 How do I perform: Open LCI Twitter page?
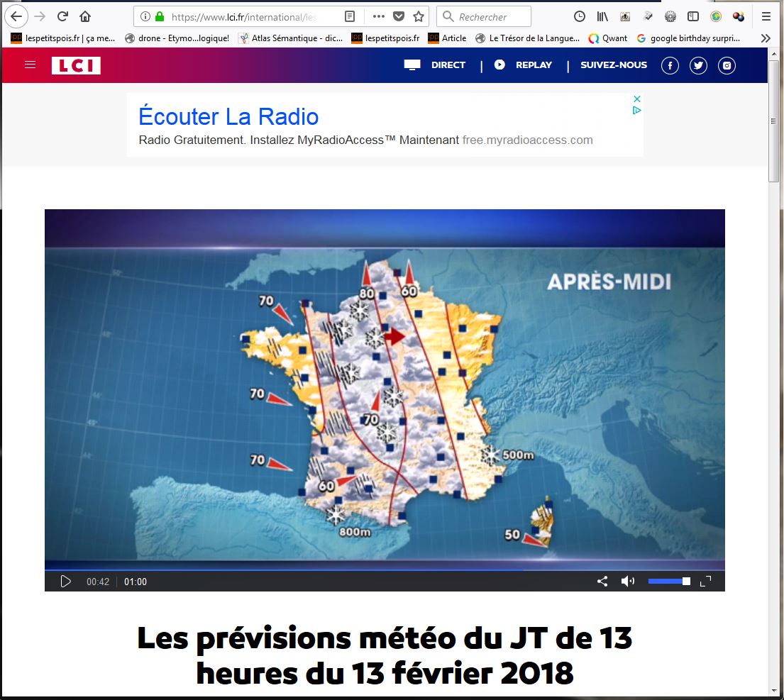[x=698, y=65]
